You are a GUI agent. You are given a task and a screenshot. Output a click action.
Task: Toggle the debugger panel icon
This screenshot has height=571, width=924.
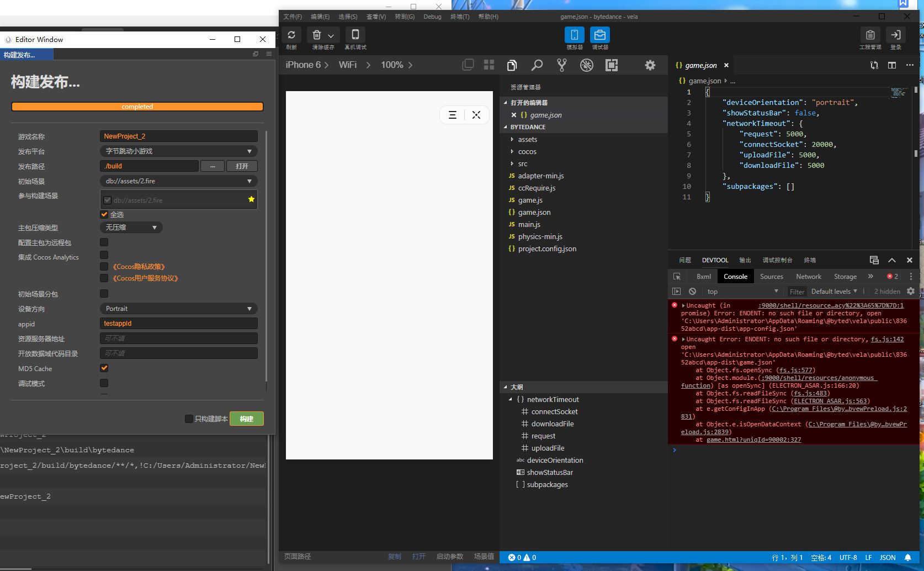599,35
